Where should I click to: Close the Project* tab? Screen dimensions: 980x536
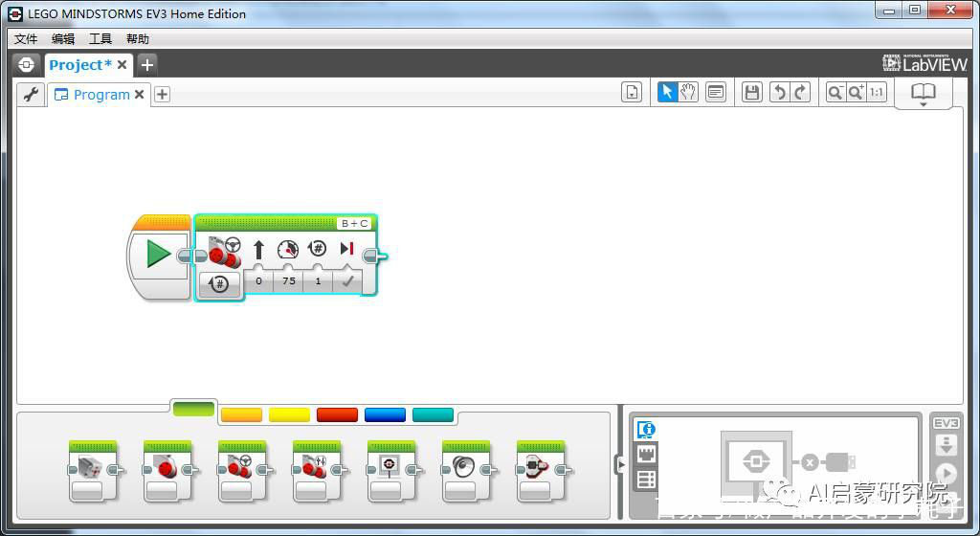click(x=122, y=65)
